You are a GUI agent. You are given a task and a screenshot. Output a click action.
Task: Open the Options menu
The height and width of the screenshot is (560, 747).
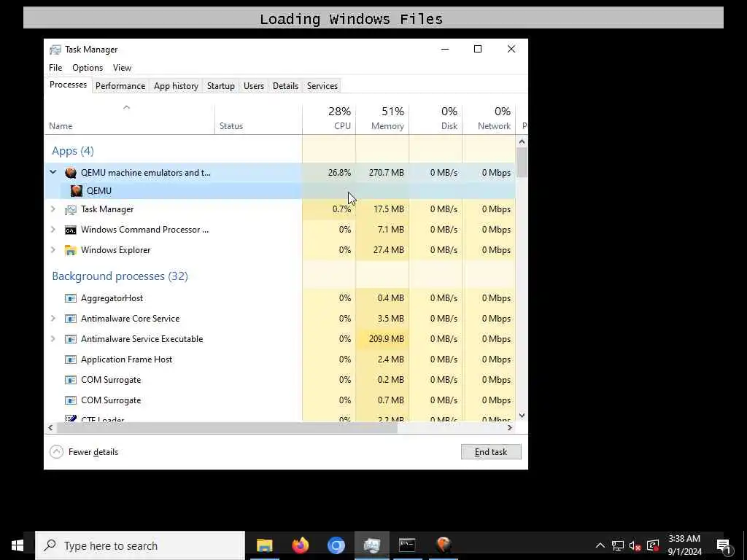(88, 68)
